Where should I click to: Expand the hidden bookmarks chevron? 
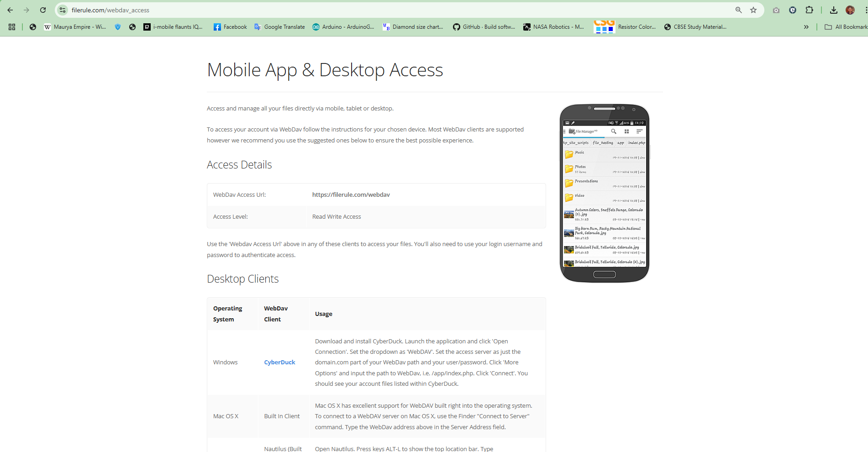806,27
